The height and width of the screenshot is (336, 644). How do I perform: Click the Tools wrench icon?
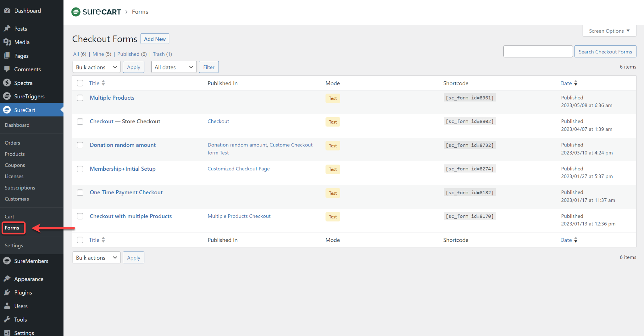[x=7, y=319]
